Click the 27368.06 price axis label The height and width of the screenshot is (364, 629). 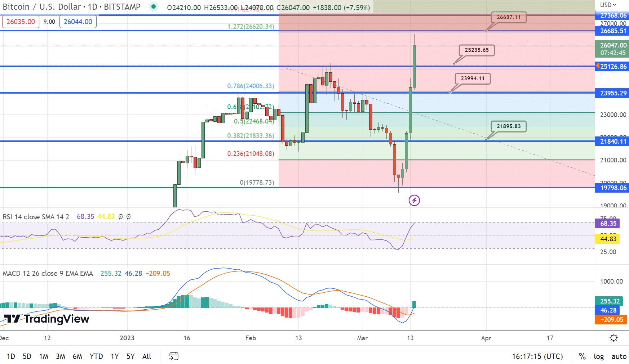[x=612, y=15]
